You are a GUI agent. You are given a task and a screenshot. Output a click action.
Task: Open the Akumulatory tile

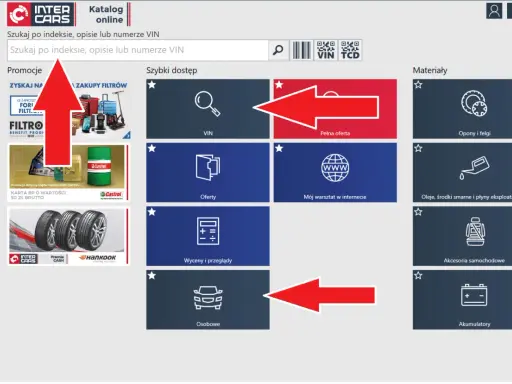tap(462, 300)
